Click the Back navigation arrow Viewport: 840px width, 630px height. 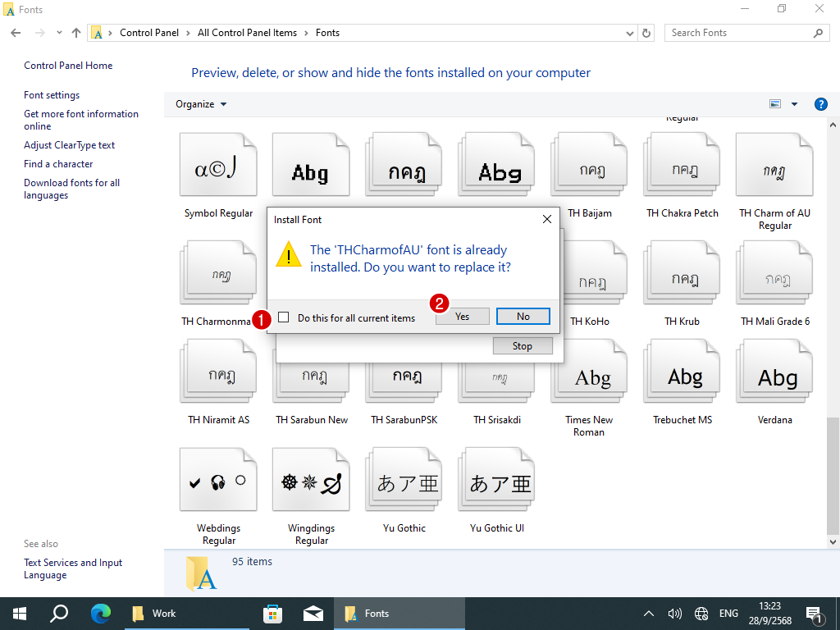click(16, 33)
